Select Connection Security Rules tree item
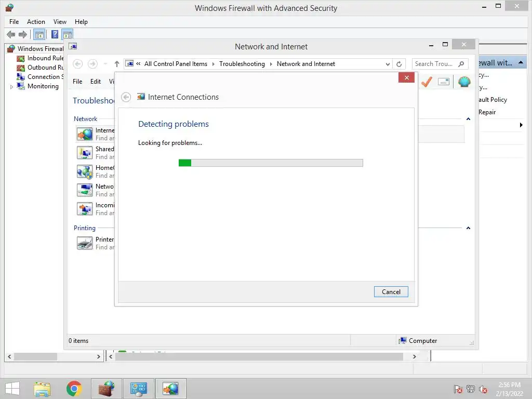Screen dimensions: 532x399 [46, 77]
